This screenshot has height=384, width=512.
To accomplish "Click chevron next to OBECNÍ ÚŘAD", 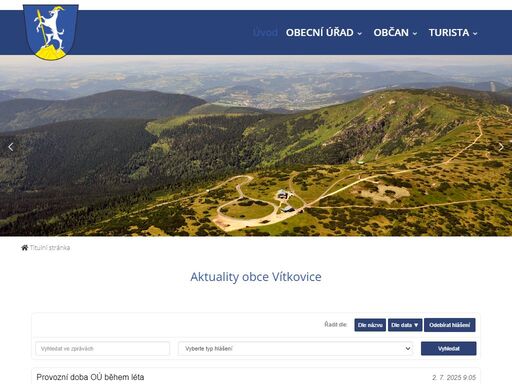I will tap(360, 34).
